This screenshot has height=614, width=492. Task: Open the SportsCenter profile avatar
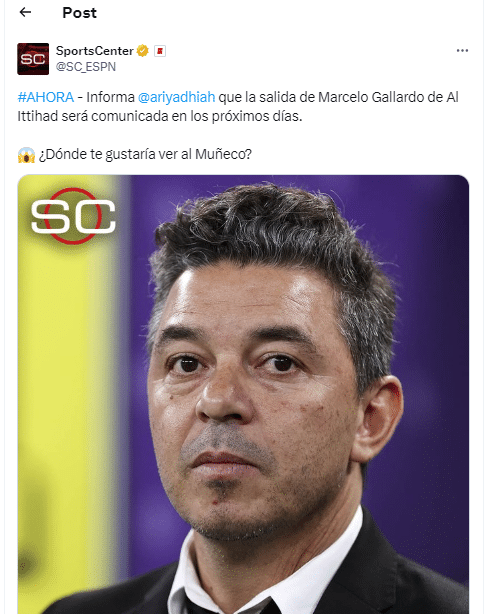point(33,59)
